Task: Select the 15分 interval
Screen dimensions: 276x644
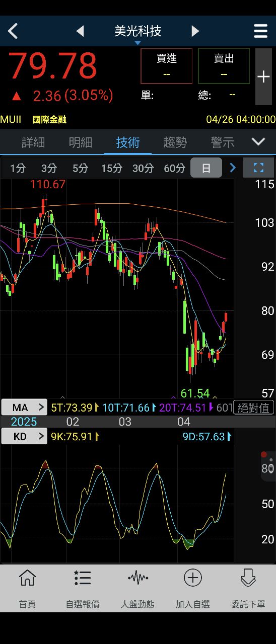Action: [111, 168]
